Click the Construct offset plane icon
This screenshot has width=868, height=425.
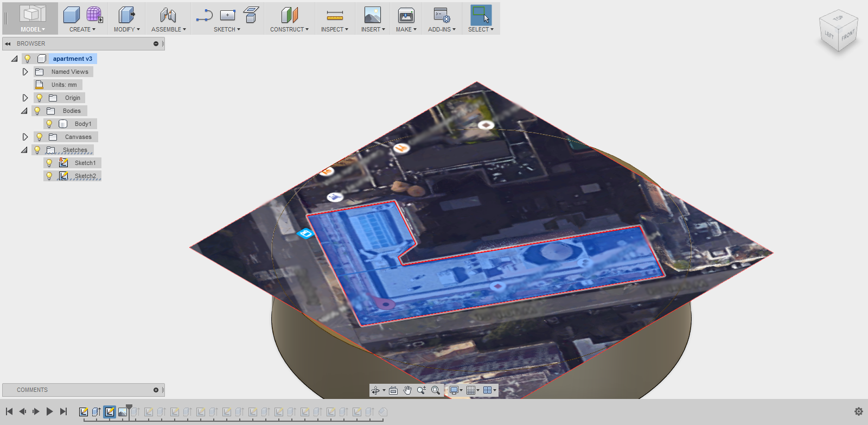[289, 15]
